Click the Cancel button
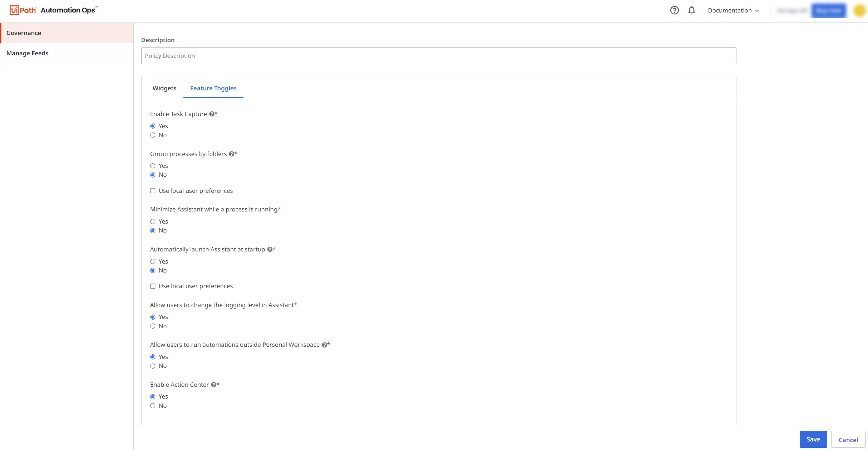868x450 pixels. [x=848, y=440]
